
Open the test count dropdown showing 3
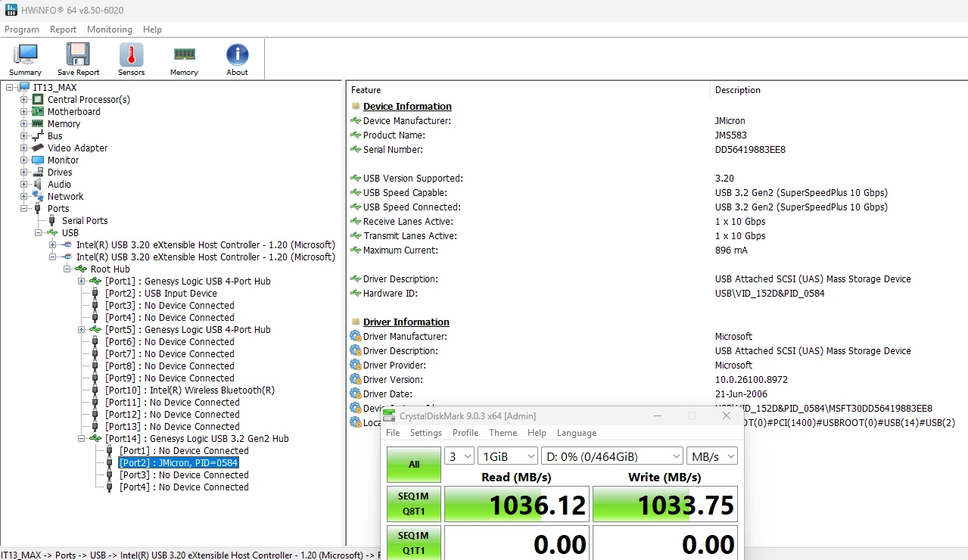459,456
